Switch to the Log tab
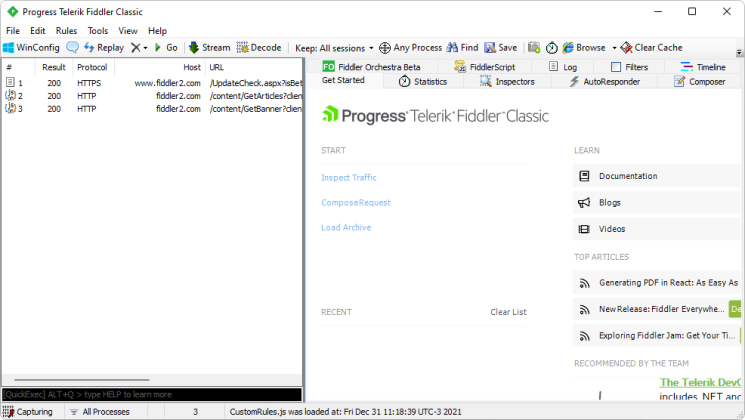This screenshot has height=420, width=745. pyautogui.click(x=563, y=67)
